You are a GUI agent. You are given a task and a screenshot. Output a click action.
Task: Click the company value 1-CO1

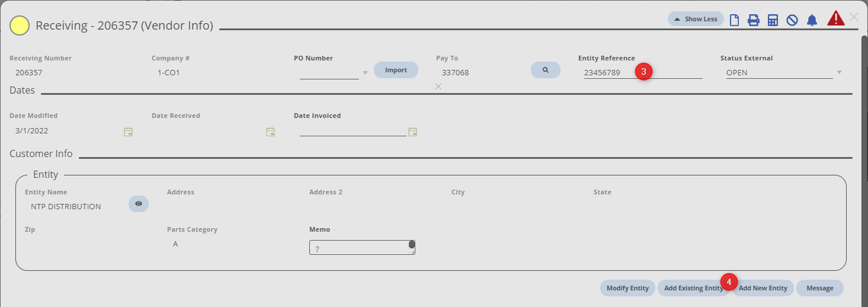[169, 73]
